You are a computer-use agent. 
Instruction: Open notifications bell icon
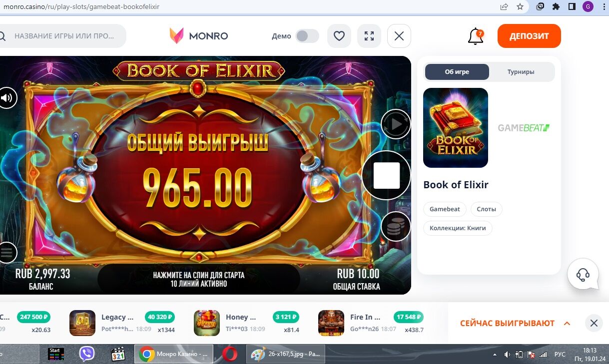pyautogui.click(x=476, y=36)
